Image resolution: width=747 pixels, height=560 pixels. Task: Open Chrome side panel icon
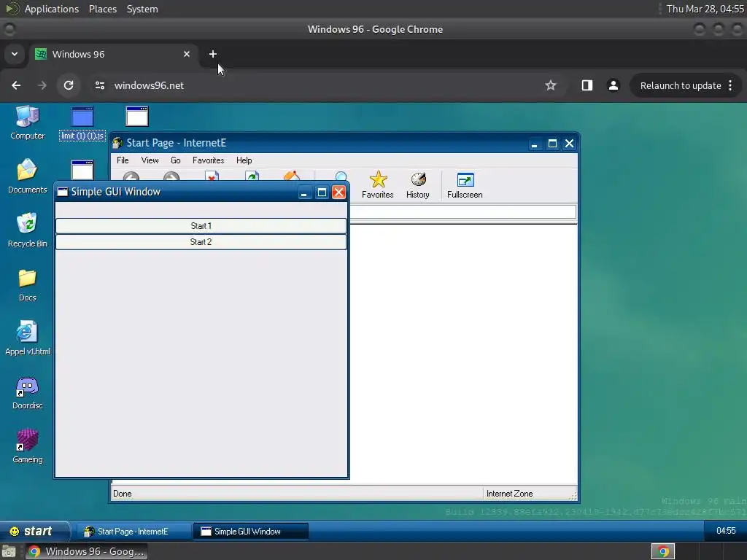(x=587, y=85)
